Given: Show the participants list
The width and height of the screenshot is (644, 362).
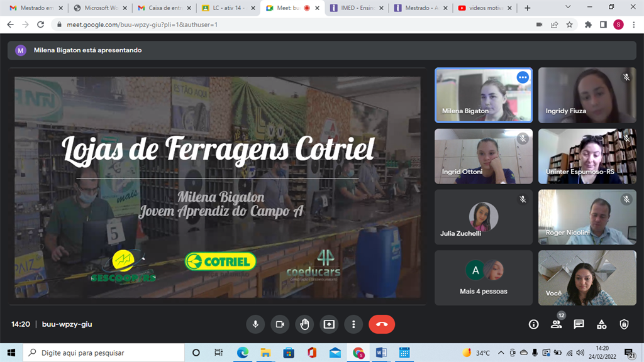Looking at the screenshot, I should 557,324.
